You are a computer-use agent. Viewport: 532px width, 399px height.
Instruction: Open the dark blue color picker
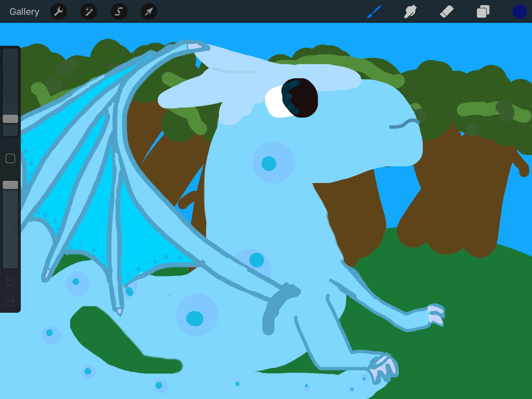pos(519,12)
